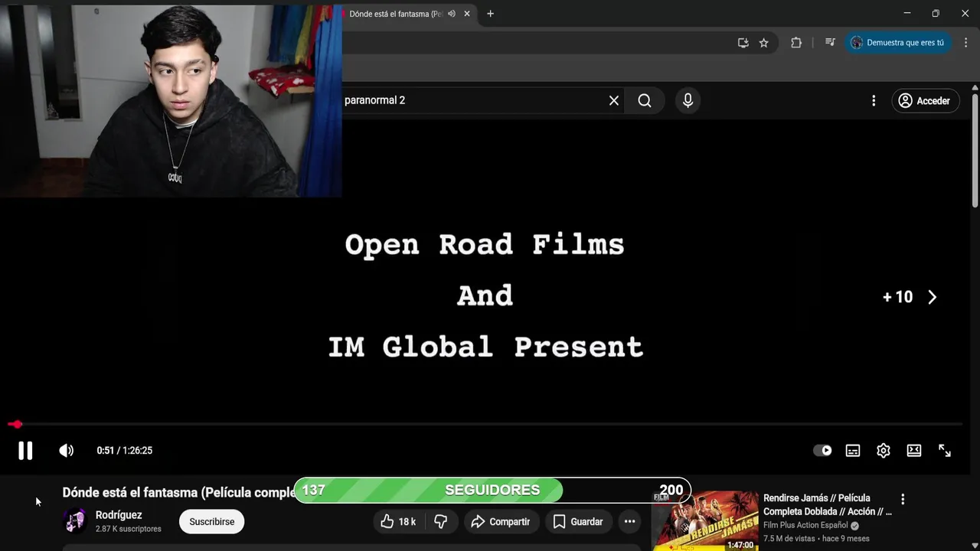This screenshot has width=980, height=551.
Task: Select the Dónde está el fantasma tab
Action: (396, 14)
